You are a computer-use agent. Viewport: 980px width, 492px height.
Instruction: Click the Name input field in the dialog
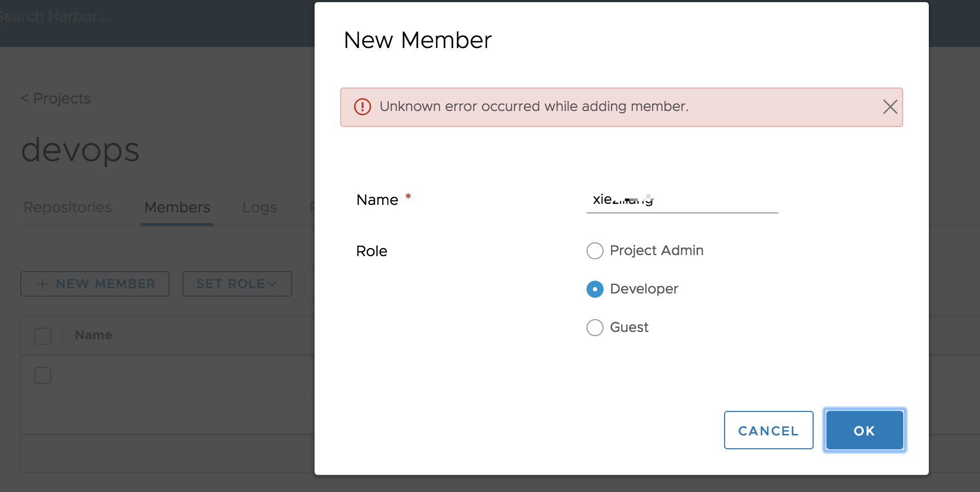(681, 200)
